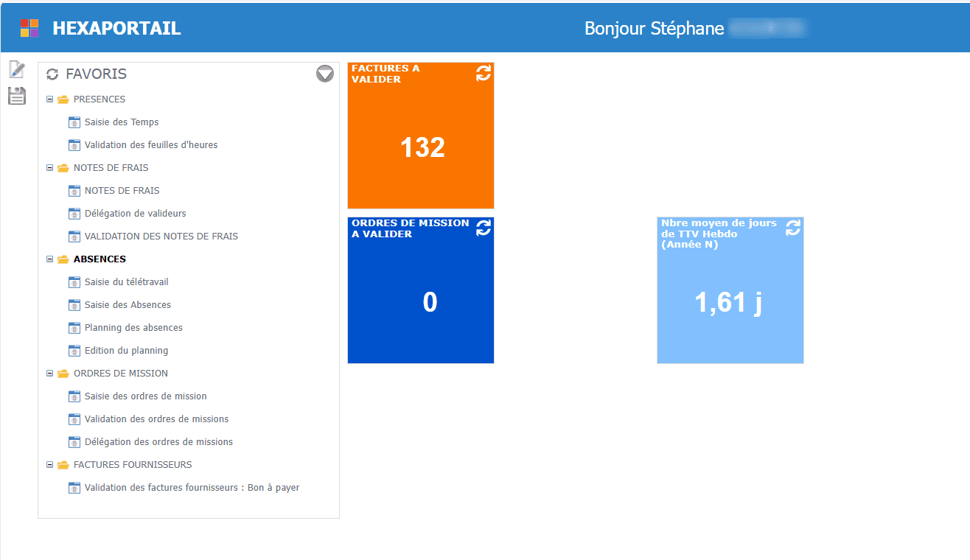Click the edit document pencil icon
Viewport: 970px width, 560px height.
coord(16,69)
